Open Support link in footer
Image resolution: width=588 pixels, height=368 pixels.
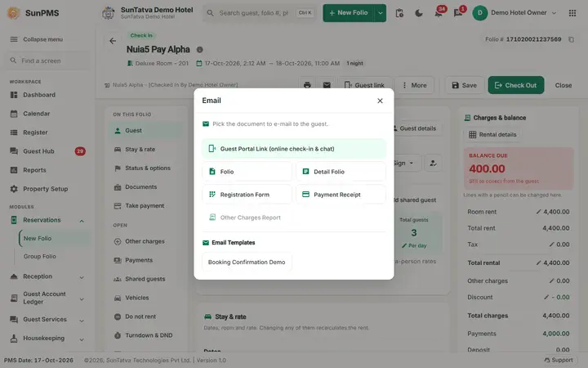[x=559, y=360]
